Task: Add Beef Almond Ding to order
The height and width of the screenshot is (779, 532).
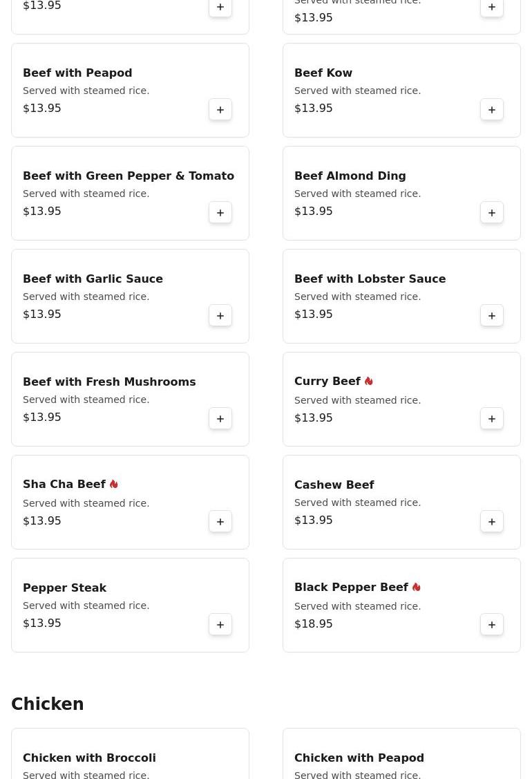Action: tap(492, 213)
